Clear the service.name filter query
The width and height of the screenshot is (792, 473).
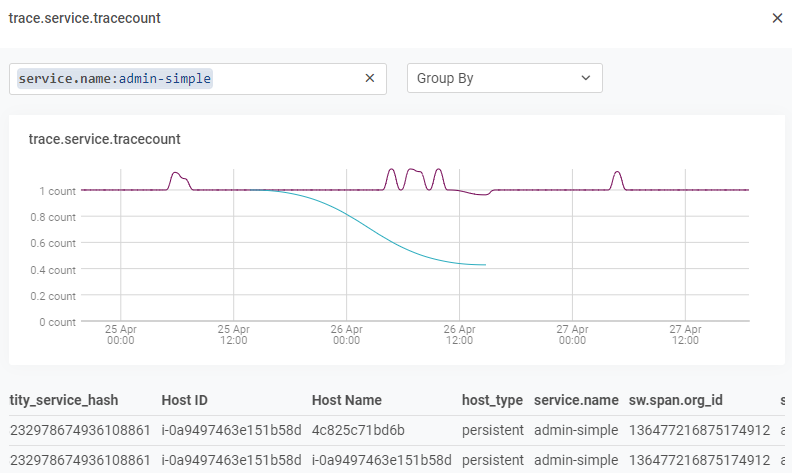(x=369, y=78)
